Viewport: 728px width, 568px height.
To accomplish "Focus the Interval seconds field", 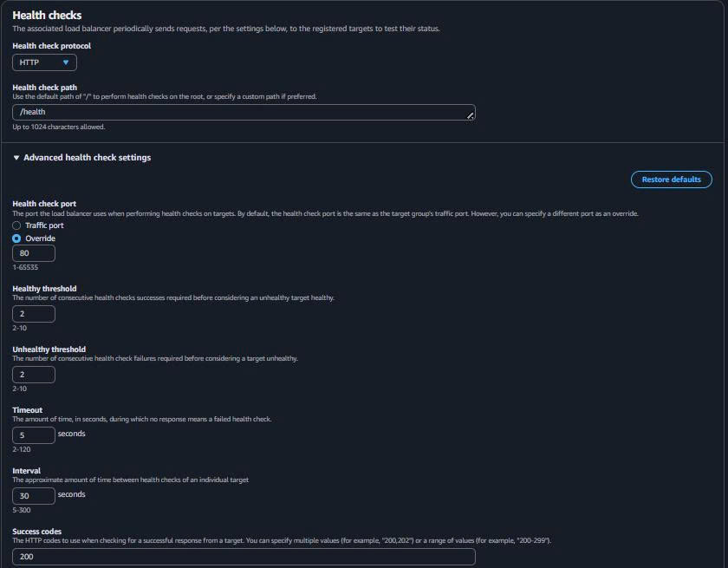I will [x=34, y=496].
